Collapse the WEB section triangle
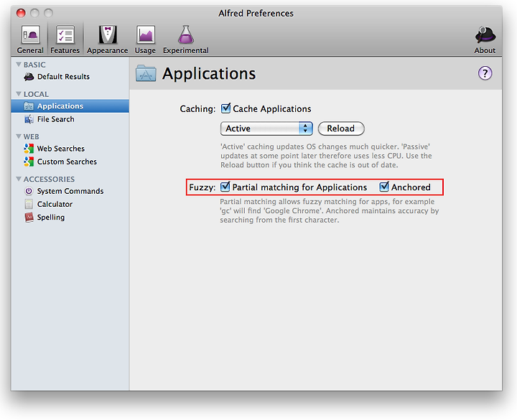Image resolution: width=517 pixels, height=420 pixels. tap(19, 136)
